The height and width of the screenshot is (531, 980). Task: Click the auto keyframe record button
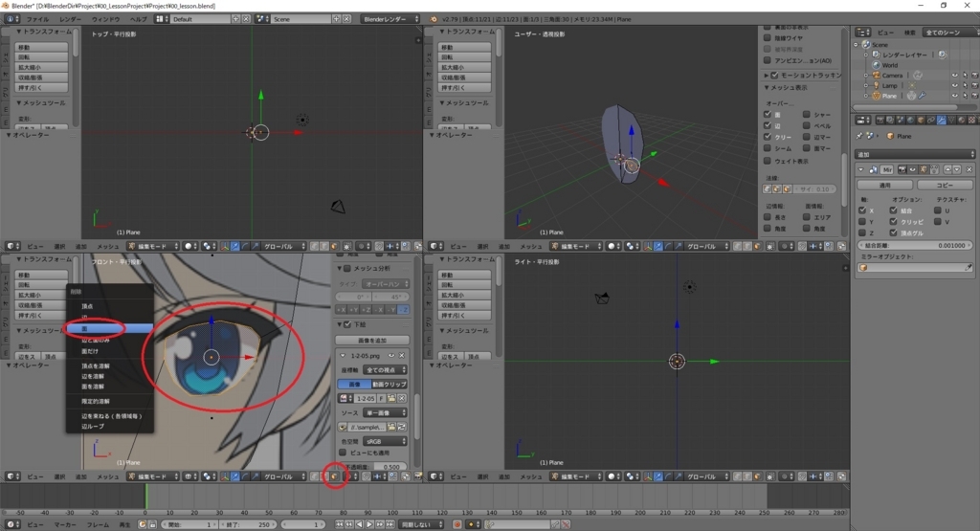(457, 524)
